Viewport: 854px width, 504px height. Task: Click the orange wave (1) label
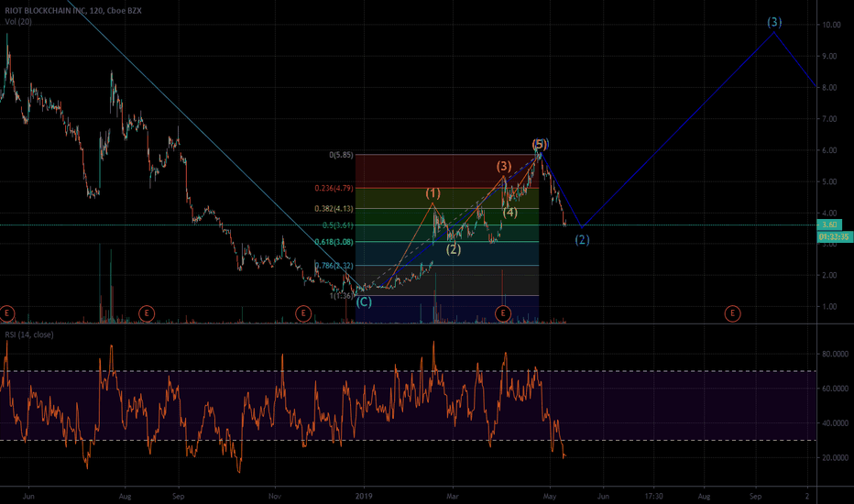pyautogui.click(x=433, y=193)
